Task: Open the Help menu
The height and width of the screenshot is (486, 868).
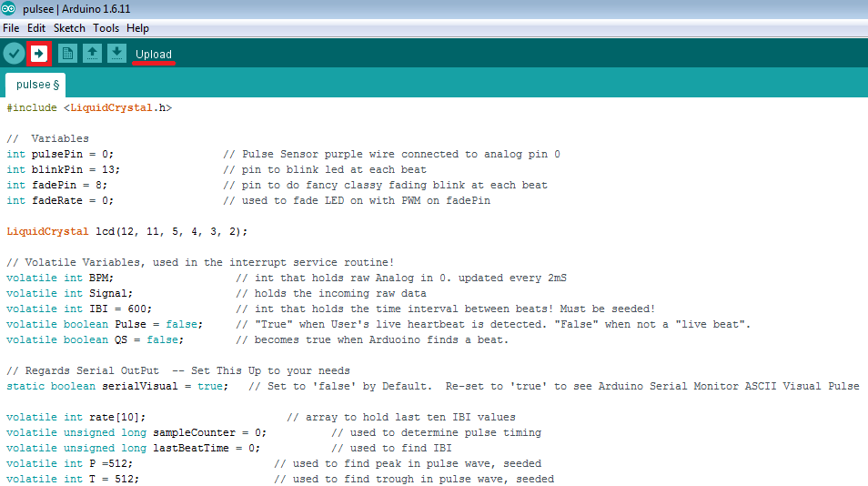Action: coord(137,28)
